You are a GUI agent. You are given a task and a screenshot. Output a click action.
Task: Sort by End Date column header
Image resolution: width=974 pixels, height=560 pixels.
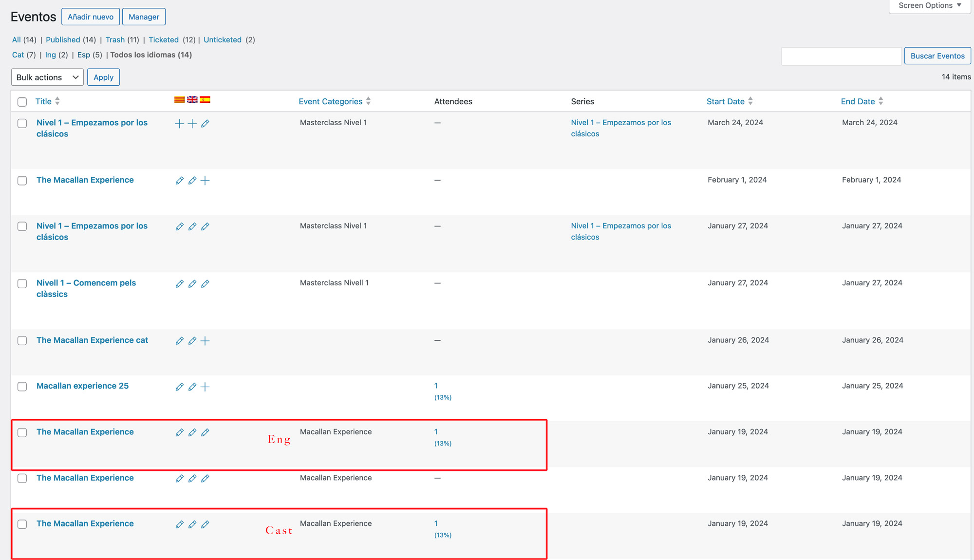point(858,101)
